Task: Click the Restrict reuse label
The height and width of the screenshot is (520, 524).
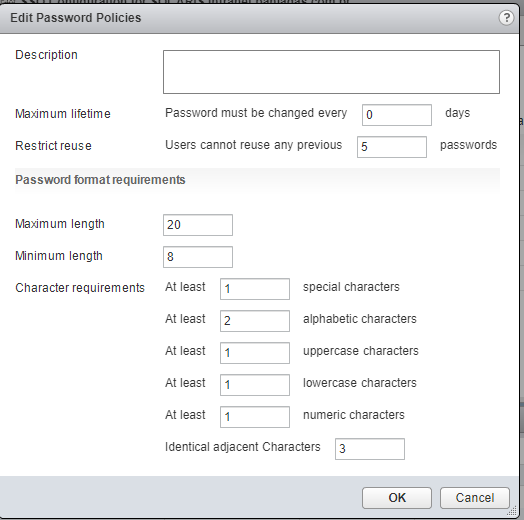Action: click(53, 146)
